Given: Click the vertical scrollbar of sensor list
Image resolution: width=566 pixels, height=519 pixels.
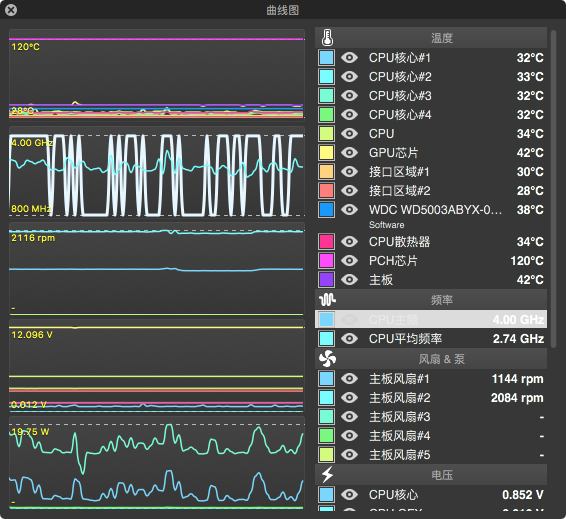Looking at the screenshot, I should (553, 189).
